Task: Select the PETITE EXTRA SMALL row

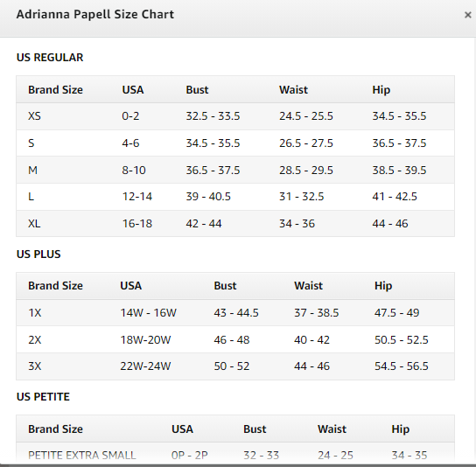Action: [x=235, y=453]
